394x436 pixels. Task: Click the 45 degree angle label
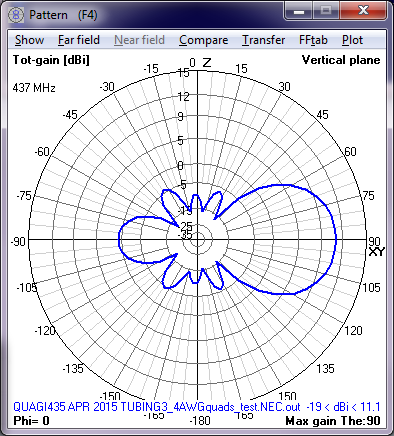point(322,115)
